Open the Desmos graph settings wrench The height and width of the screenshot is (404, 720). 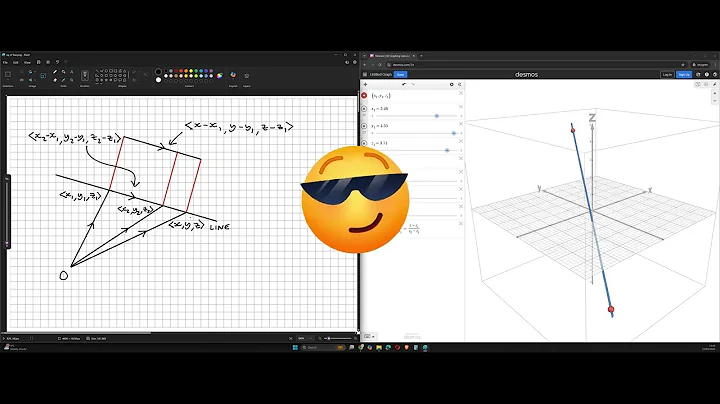point(714,84)
